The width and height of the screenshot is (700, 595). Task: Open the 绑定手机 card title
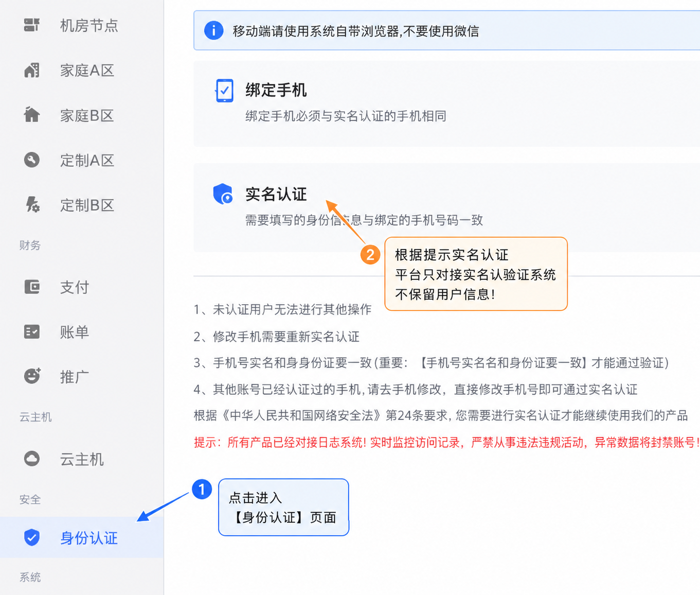[x=276, y=90]
